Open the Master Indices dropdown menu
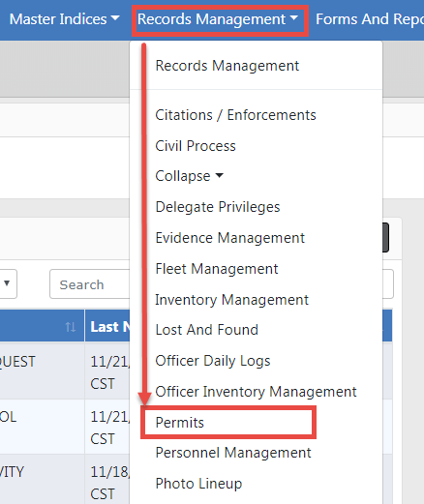The image size is (424, 504). click(x=64, y=19)
